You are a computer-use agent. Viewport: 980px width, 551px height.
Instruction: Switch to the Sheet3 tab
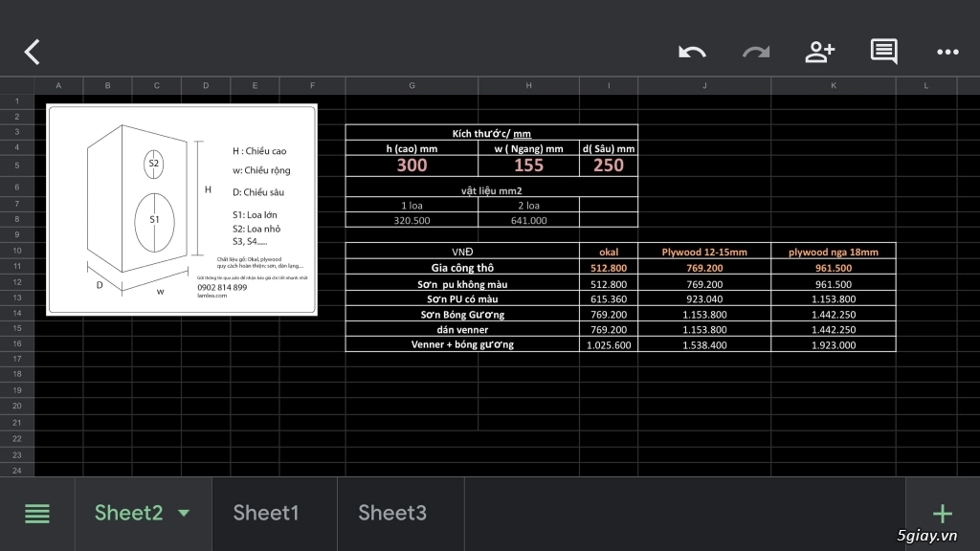(392, 513)
